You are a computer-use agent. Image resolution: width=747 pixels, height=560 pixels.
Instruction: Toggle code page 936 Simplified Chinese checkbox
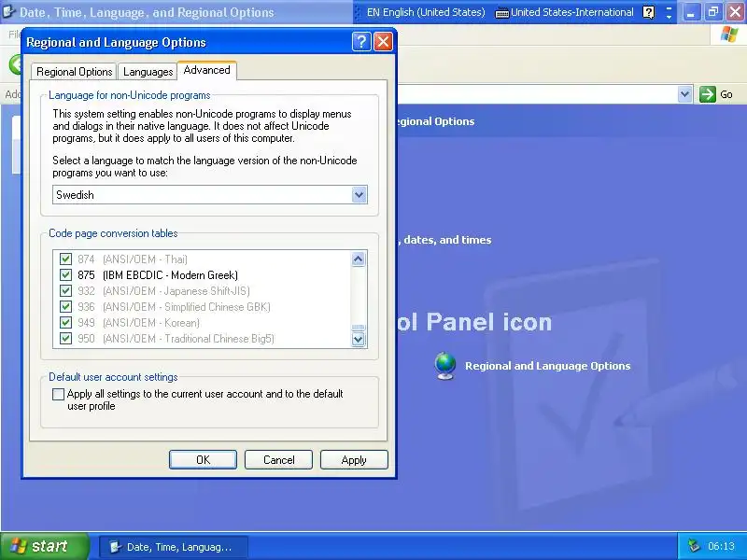[x=65, y=307]
